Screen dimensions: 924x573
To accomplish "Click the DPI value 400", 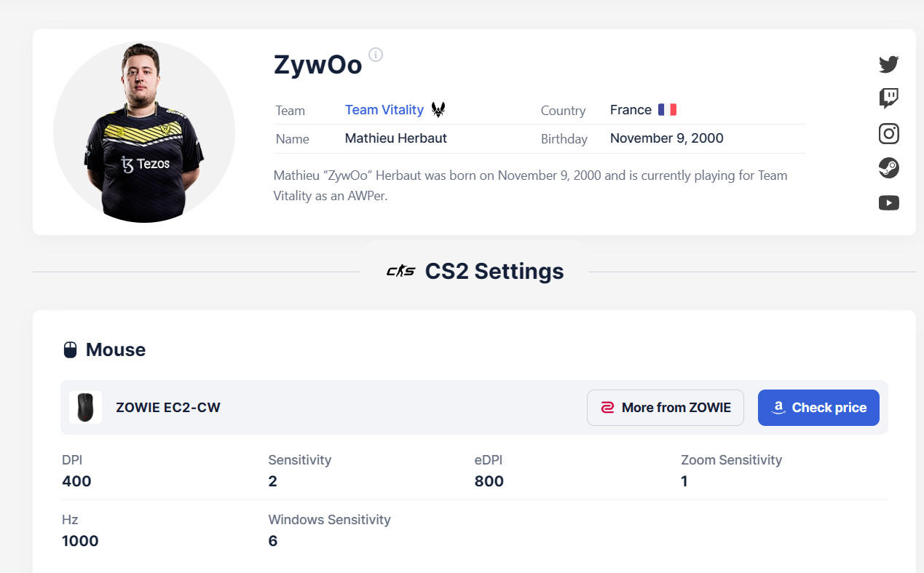I will click(76, 481).
